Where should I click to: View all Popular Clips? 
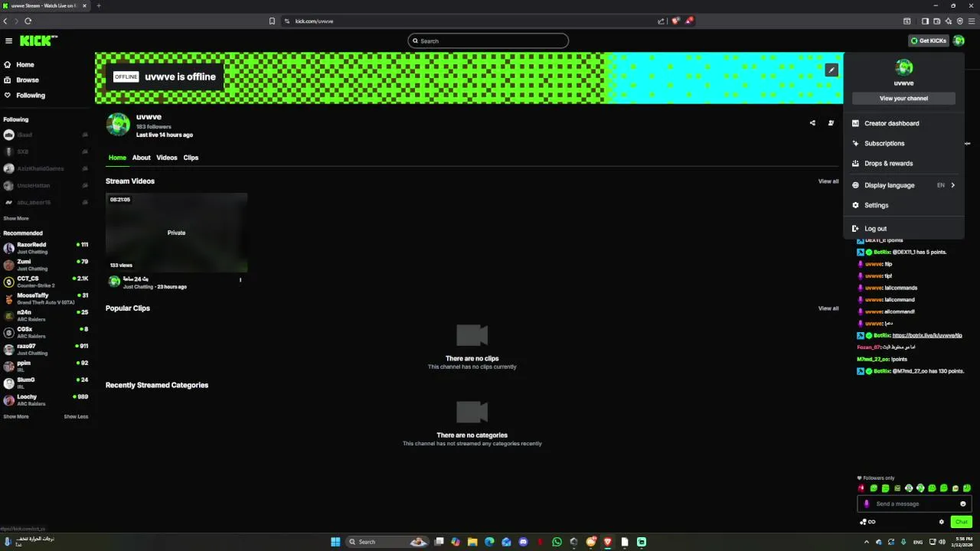[x=828, y=308]
